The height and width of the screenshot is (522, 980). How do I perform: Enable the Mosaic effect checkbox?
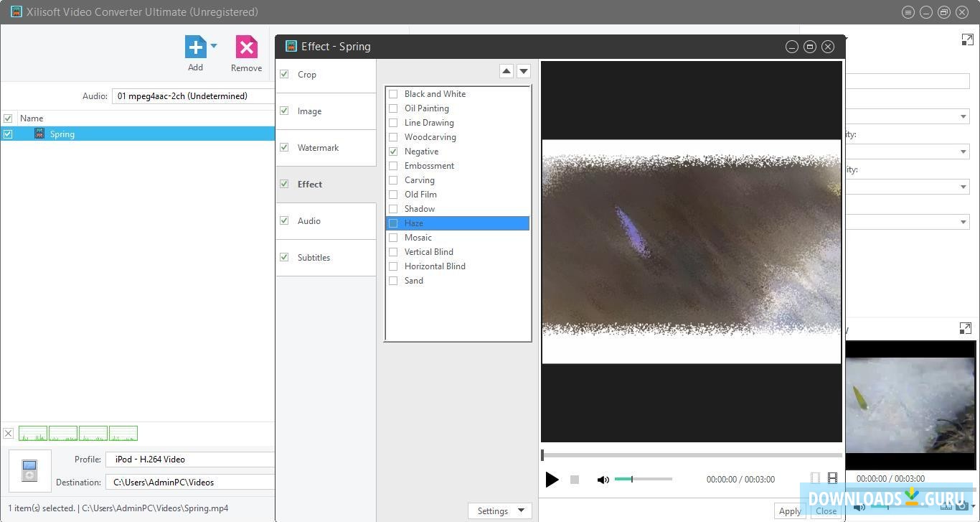tap(393, 238)
